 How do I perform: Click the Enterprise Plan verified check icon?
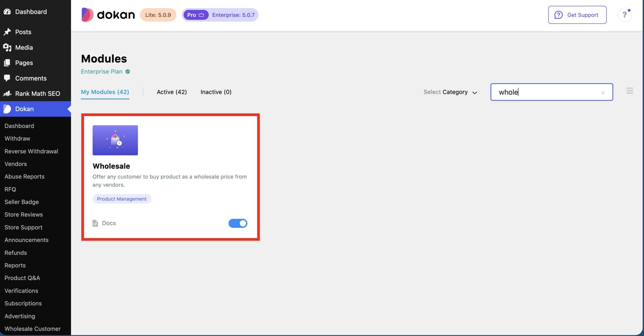[128, 71]
